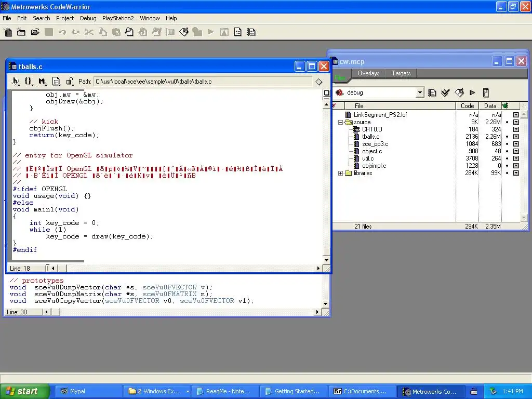
Task: Click the File column header in cw.mcp
Action: (400, 106)
